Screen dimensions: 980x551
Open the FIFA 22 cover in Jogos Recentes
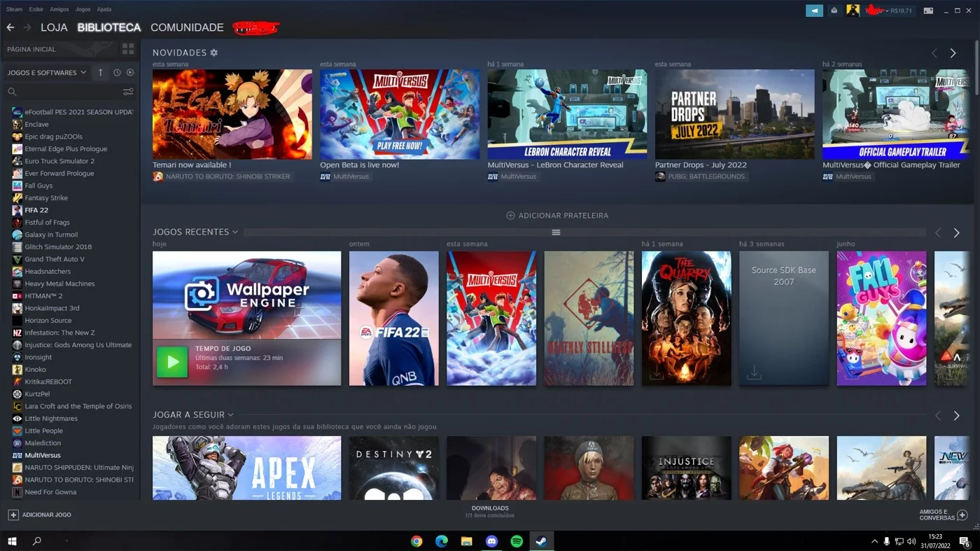coord(394,319)
